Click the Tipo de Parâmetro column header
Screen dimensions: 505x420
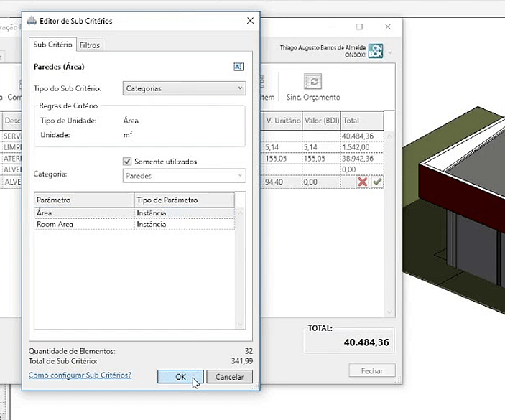(184, 200)
